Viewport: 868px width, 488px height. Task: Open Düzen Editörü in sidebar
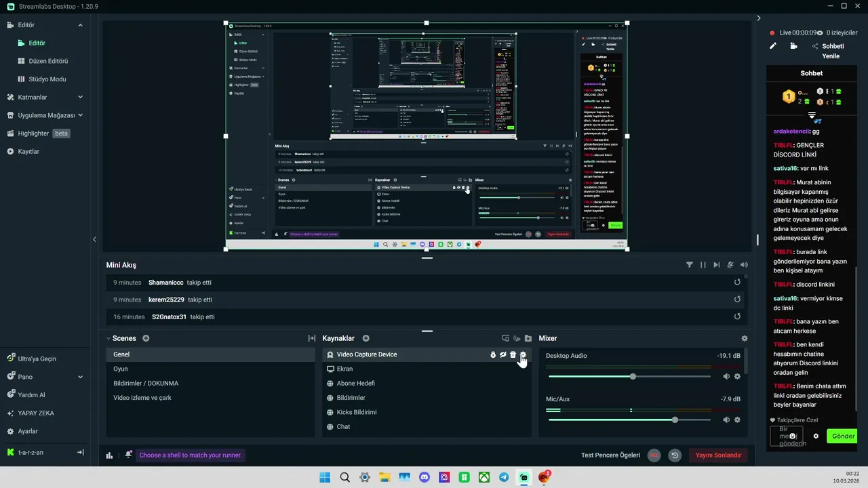[x=45, y=61]
